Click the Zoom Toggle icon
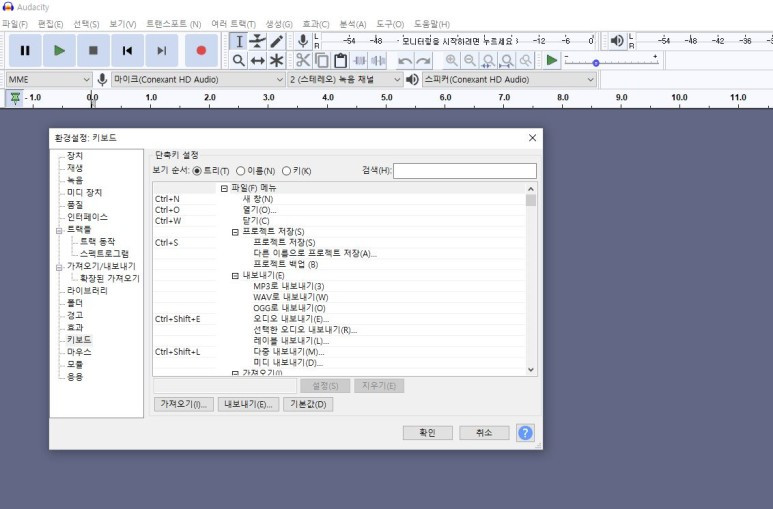The height and width of the screenshot is (509, 773). [x=526, y=61]
